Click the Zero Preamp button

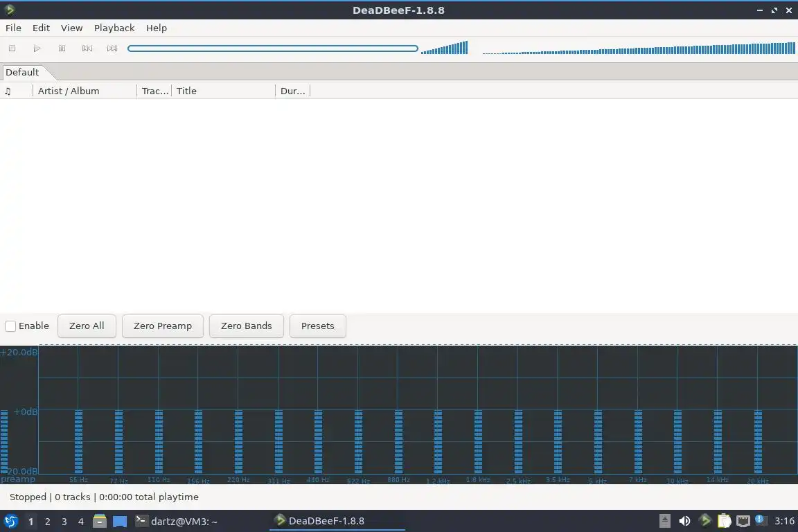pos(163,326)
